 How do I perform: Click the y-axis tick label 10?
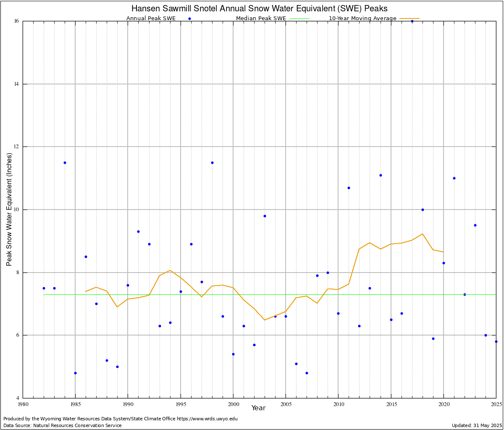click(x=17, y=210)
